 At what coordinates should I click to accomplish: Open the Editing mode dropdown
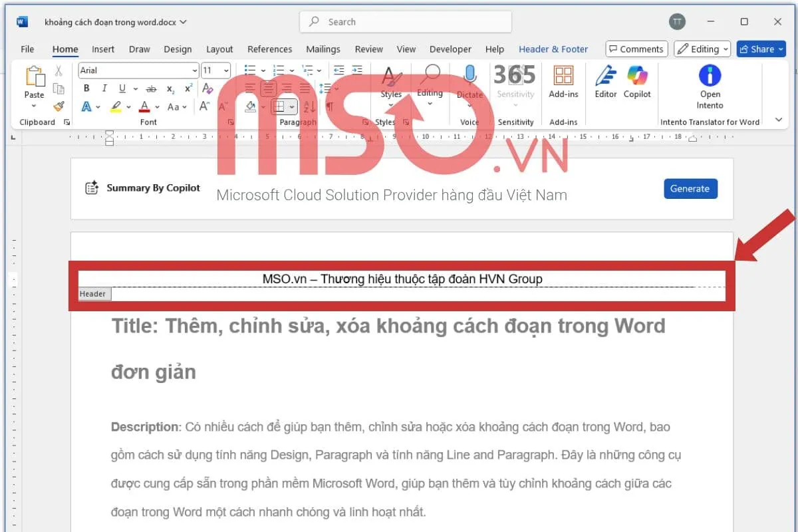(702, 49)
